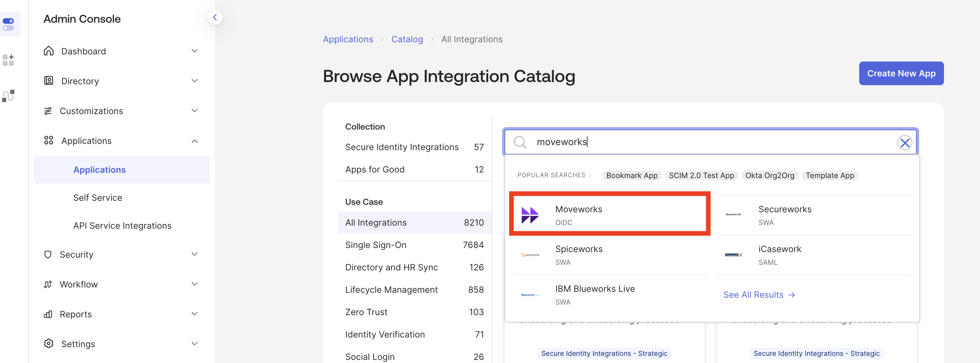Open the add apps grid icon
Viewport: 980px width, 363px height.
[x=8, y=60]
